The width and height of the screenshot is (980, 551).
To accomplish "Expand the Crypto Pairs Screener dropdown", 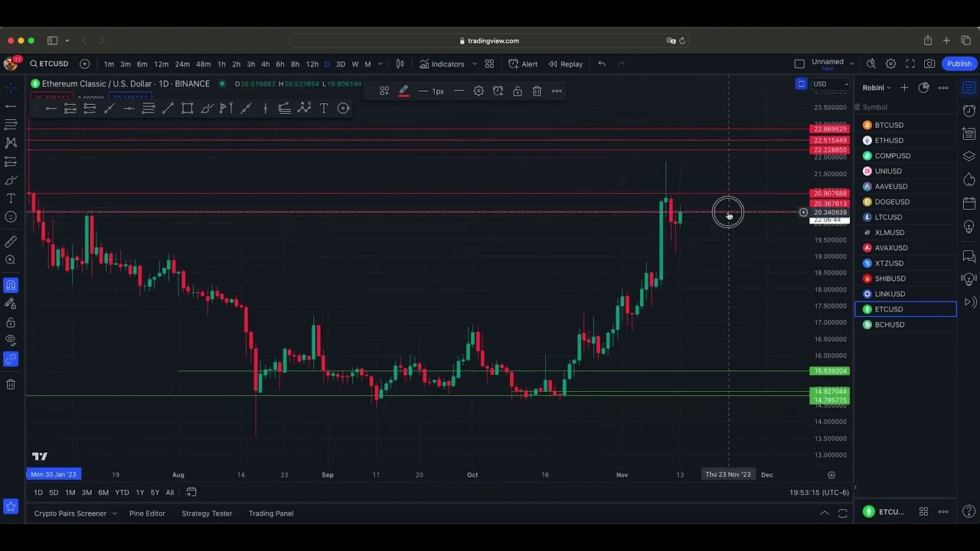I will [114, 514].
